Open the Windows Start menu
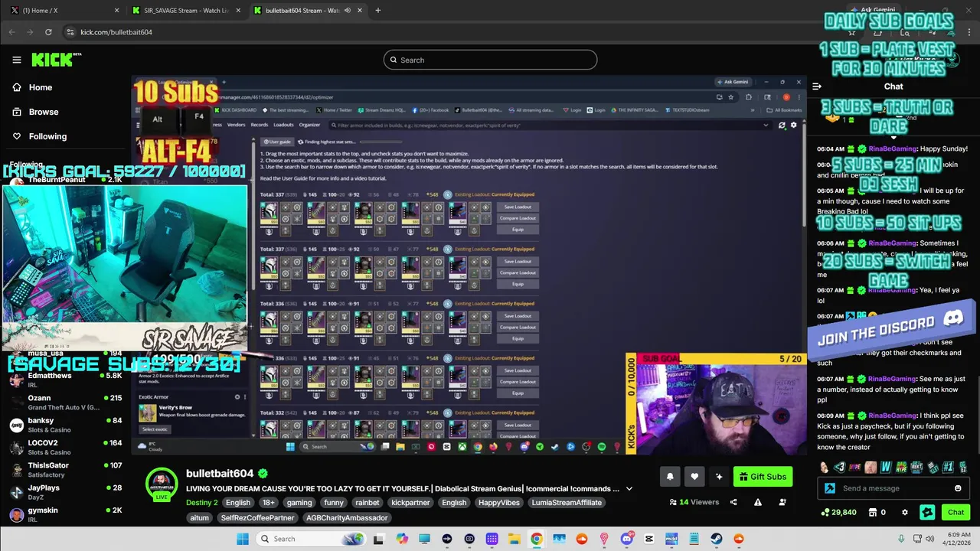This screenshot has width=980, height=551. pyautogui.click(x=242, y=539)
